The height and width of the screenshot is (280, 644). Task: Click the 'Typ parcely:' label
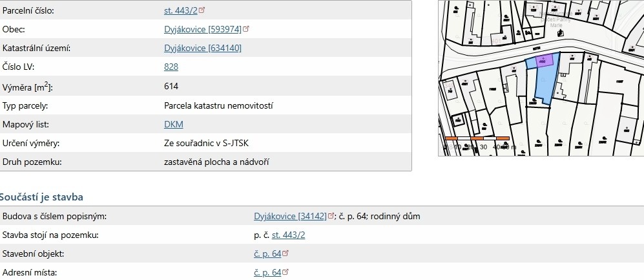pos(25,105)
